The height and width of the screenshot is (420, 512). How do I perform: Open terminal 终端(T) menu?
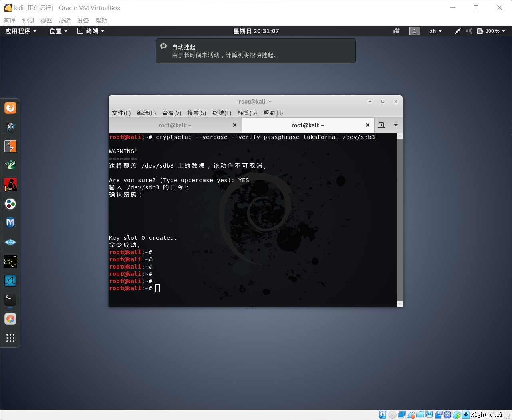tap(222, 113)
